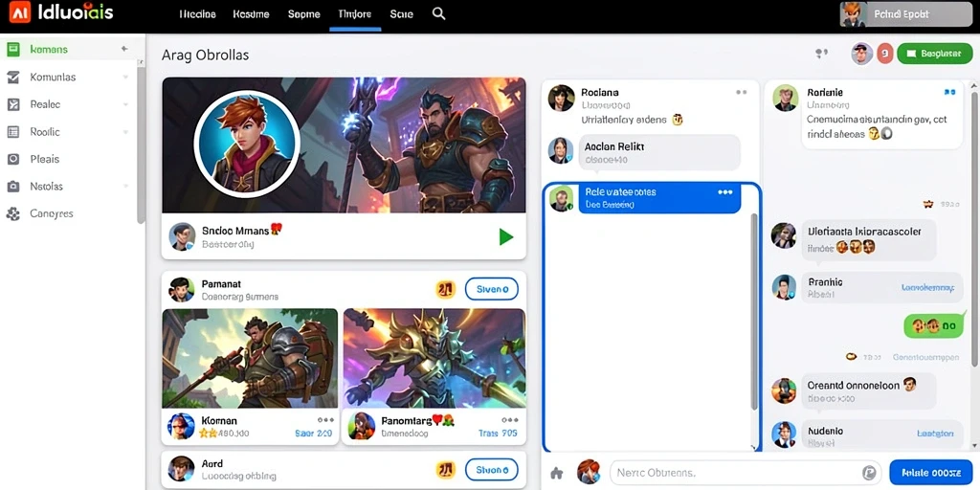
Task: Open the Koman warrior game thumbnail
Action: [x=250, y=358]
